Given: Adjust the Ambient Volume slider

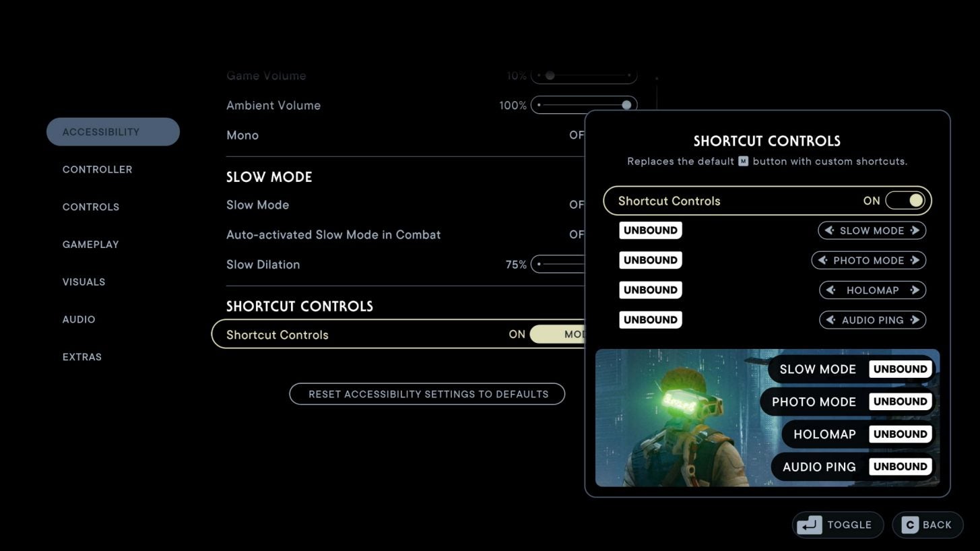Looking at the screenshot, I should (583, 105).
